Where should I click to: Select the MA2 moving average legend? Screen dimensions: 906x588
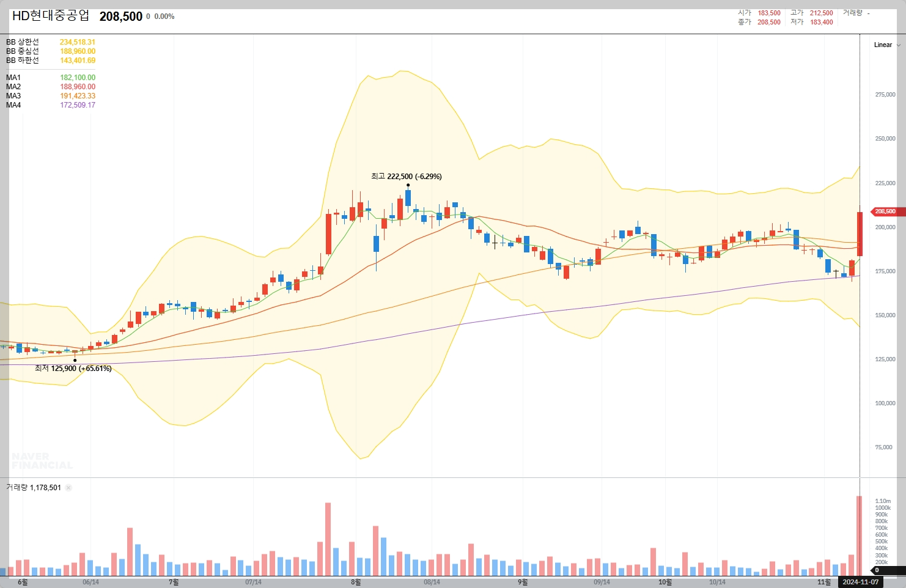tap(51, 87)
